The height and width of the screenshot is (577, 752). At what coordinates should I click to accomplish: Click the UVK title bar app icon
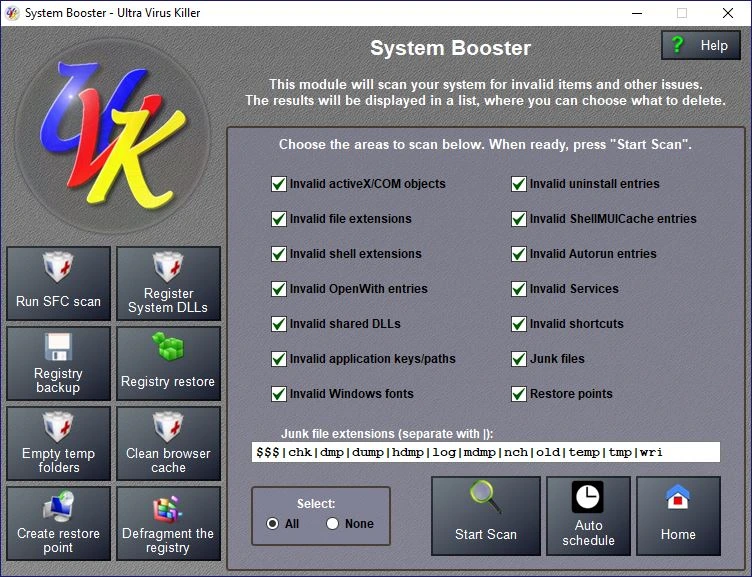[x=12, y=13]
